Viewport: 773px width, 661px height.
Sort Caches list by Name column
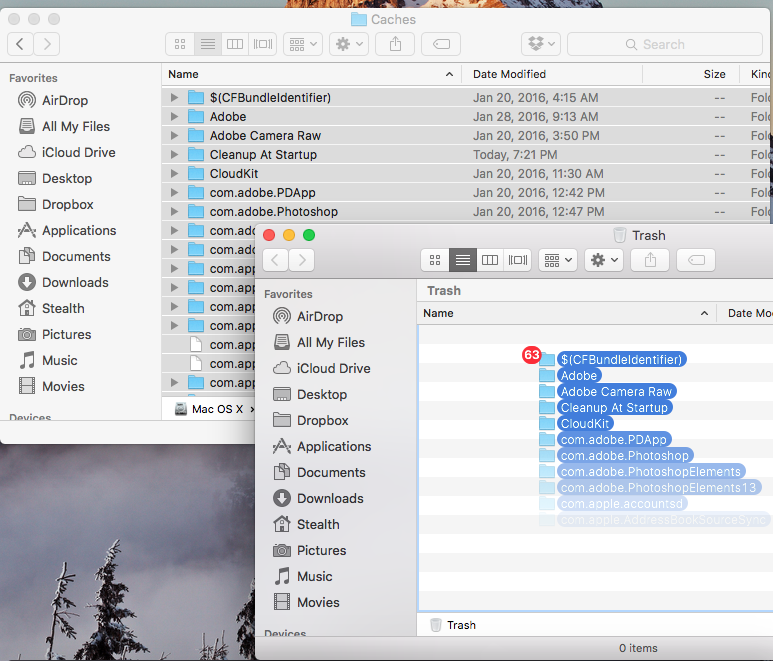(311, 74)
